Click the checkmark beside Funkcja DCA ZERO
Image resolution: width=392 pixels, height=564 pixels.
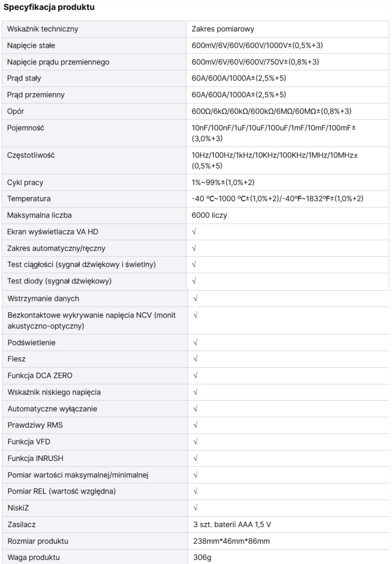[195, 375]
